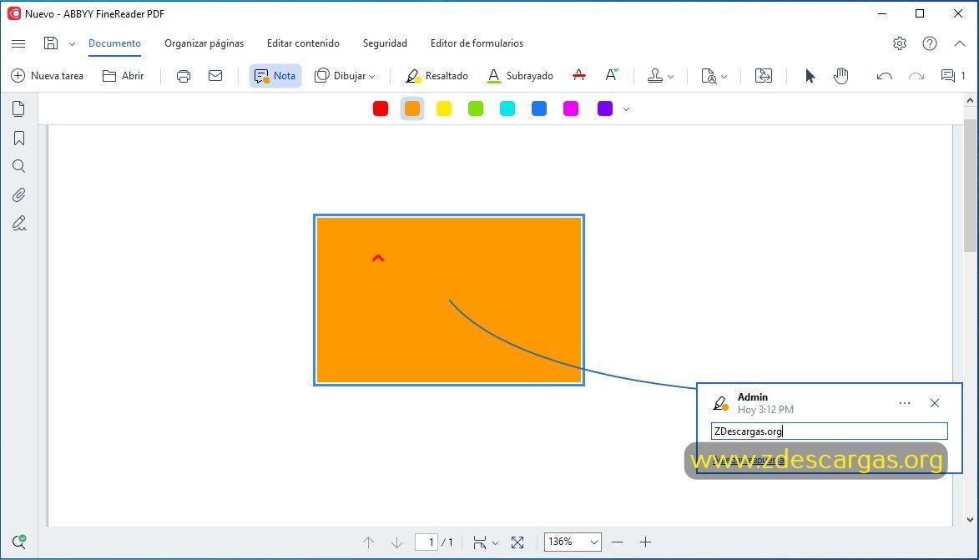Pick the purple color swatch
The height and width of the screenshot is (560, 979).
click(605, 108)
